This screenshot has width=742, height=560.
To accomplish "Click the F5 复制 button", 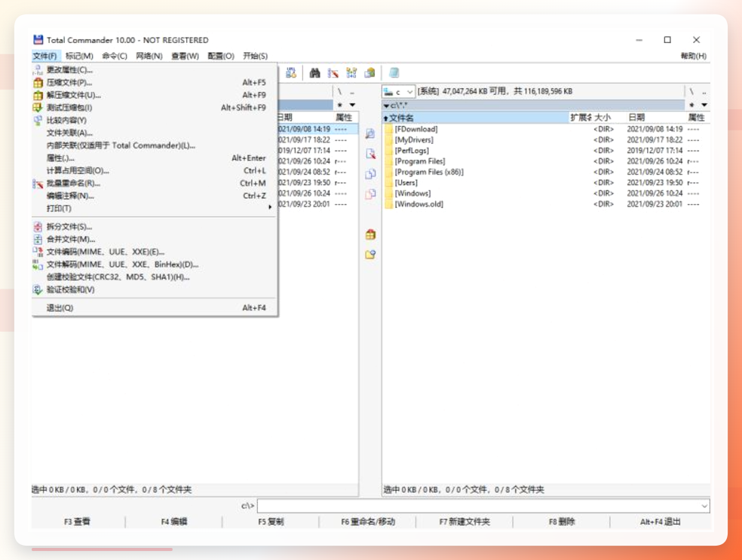I will pyautogui.click(x=271, y=522).
